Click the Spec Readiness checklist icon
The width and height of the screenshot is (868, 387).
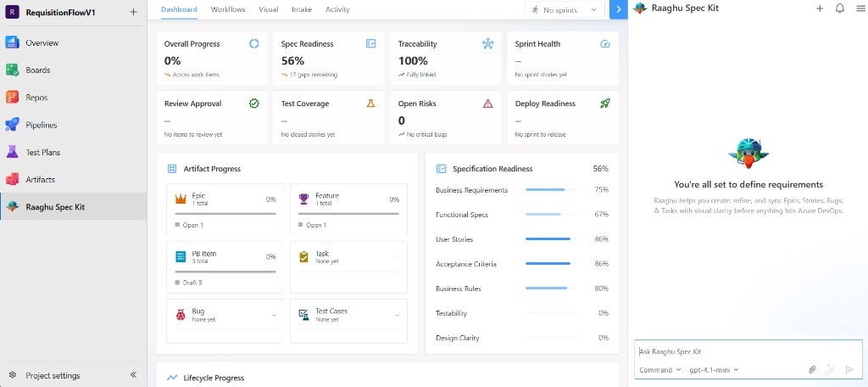[x=371, y=44]
